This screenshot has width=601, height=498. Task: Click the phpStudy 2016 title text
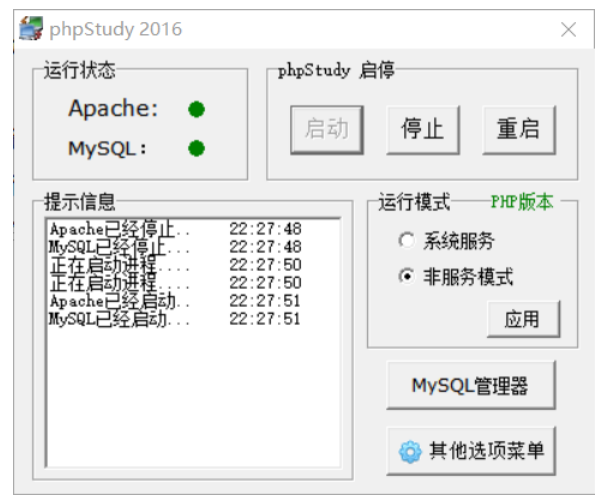click(x=115, y=30)
